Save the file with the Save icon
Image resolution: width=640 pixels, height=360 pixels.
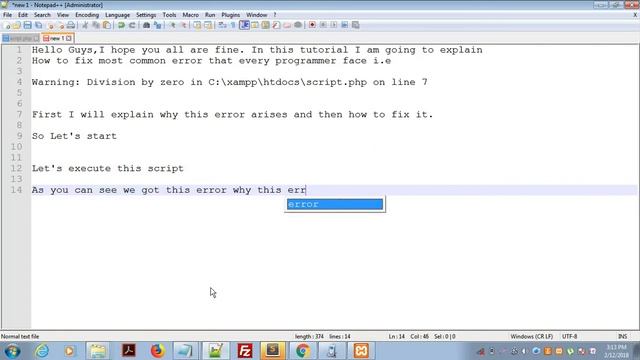pyautogui.click(x=27, y=25)
